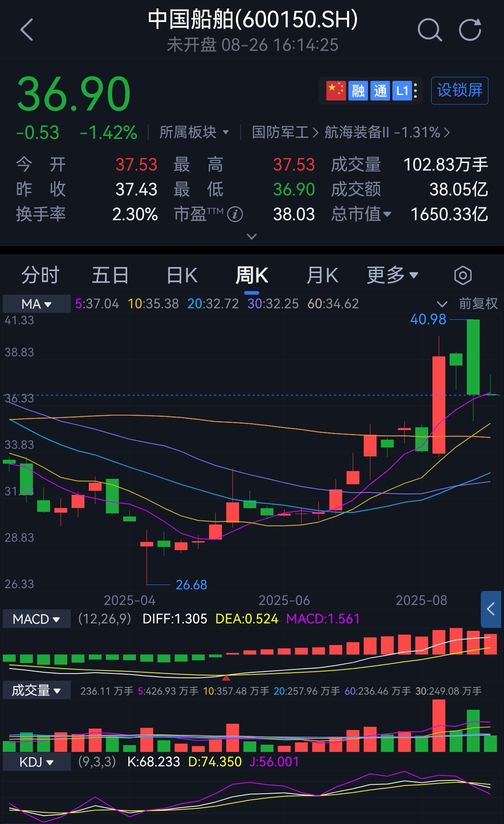Tap the tall green candle near 40.98
Image resolution: width=504 pixels, height=824 pixels.
[473, 357]
